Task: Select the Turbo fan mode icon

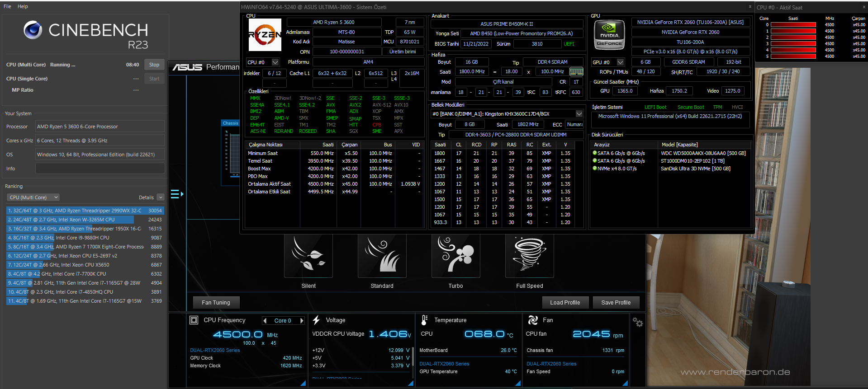Action: point(456,256)
